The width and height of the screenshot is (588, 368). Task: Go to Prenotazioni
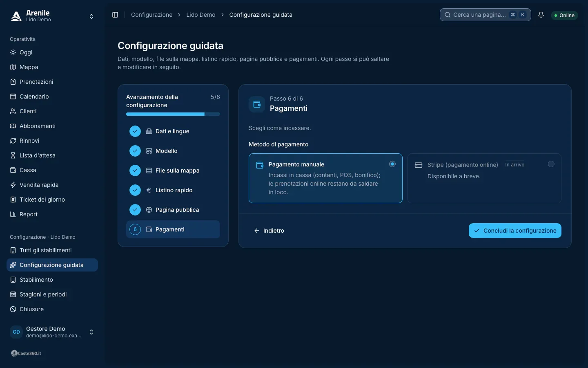[x=52, y=82]
